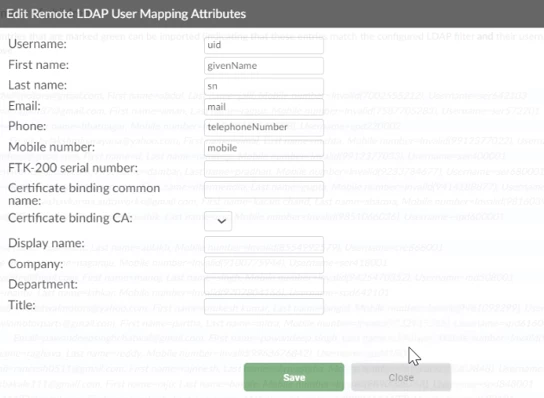Edit the First name field with givenName

264,66
